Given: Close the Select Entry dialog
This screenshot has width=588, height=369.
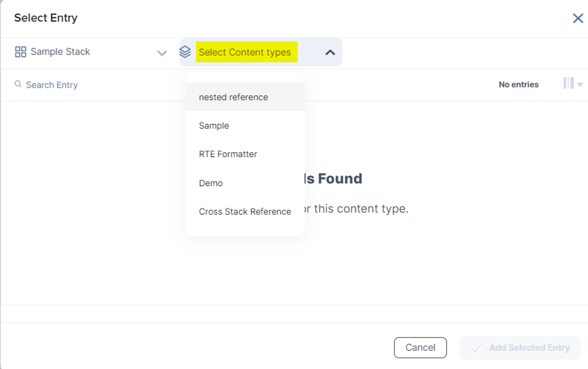Looking at the screenshot, I should click(578, 18).
